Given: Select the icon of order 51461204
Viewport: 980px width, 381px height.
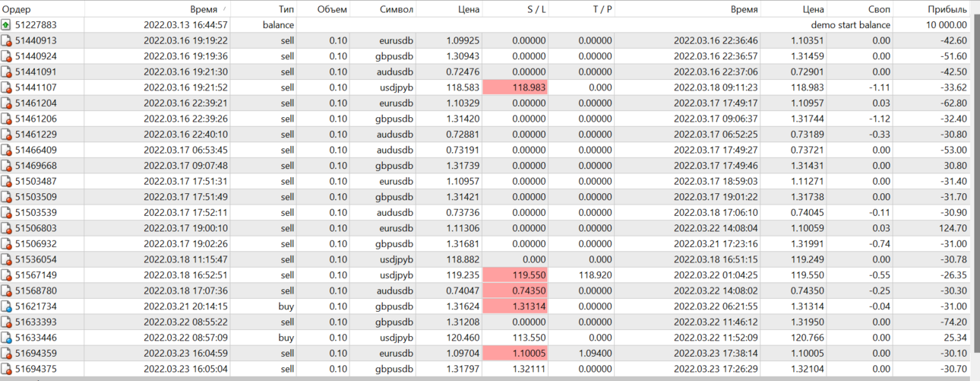Looking at the screenshot, I should 6,103.
